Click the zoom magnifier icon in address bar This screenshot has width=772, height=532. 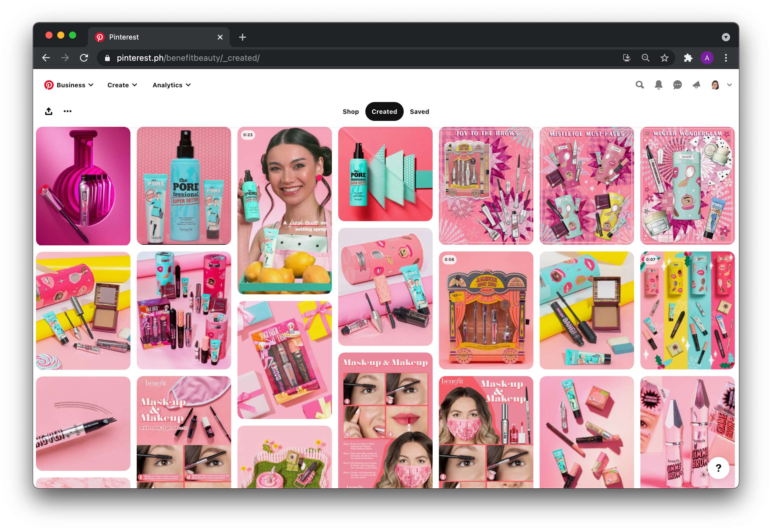[645, 58]
